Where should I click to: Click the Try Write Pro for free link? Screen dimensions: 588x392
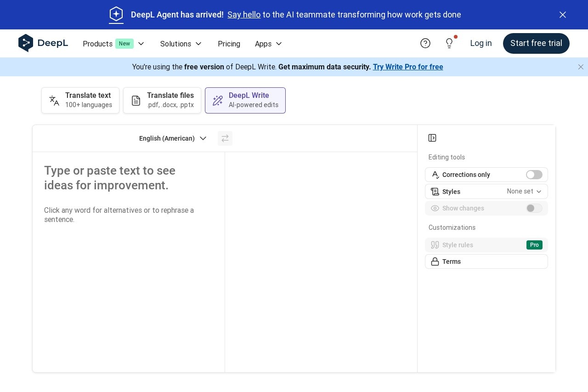(x=408, y=67)
